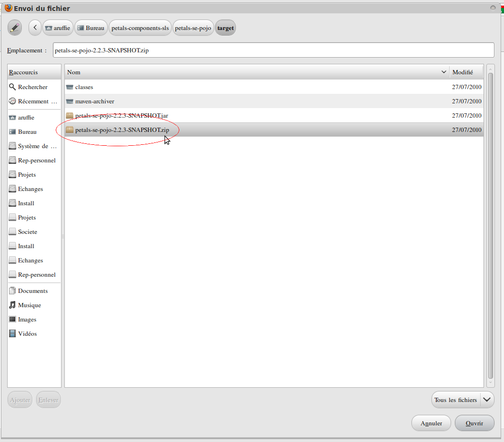Viewport: 504px width, 442px height.
Task: Select the classes folder
Action: [84, 87]
